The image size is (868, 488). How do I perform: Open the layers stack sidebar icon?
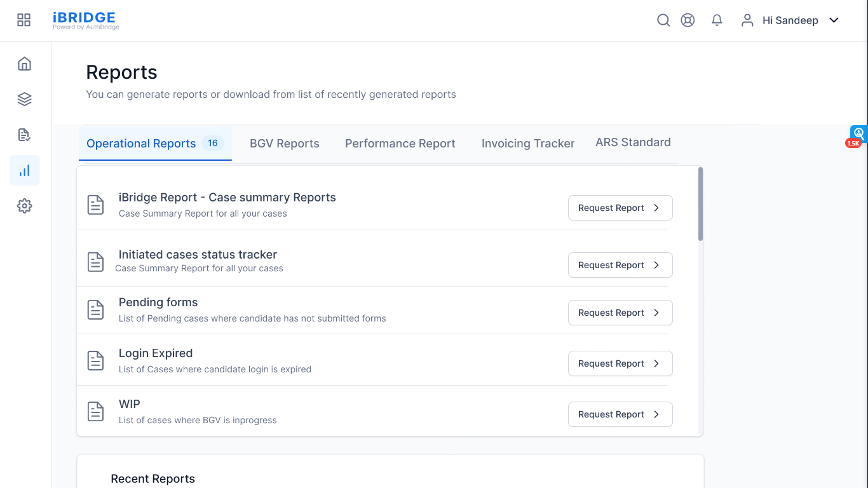(24, 99)
